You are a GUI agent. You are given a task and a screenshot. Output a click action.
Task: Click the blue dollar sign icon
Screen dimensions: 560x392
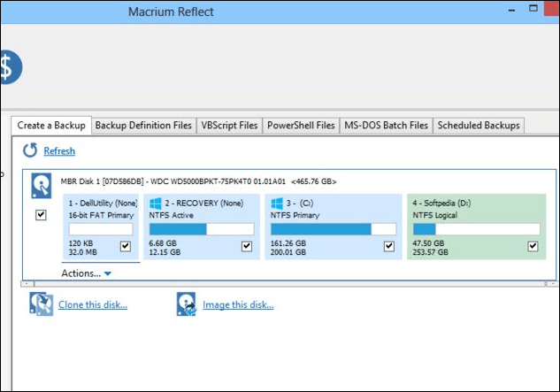tap(7, 67)
